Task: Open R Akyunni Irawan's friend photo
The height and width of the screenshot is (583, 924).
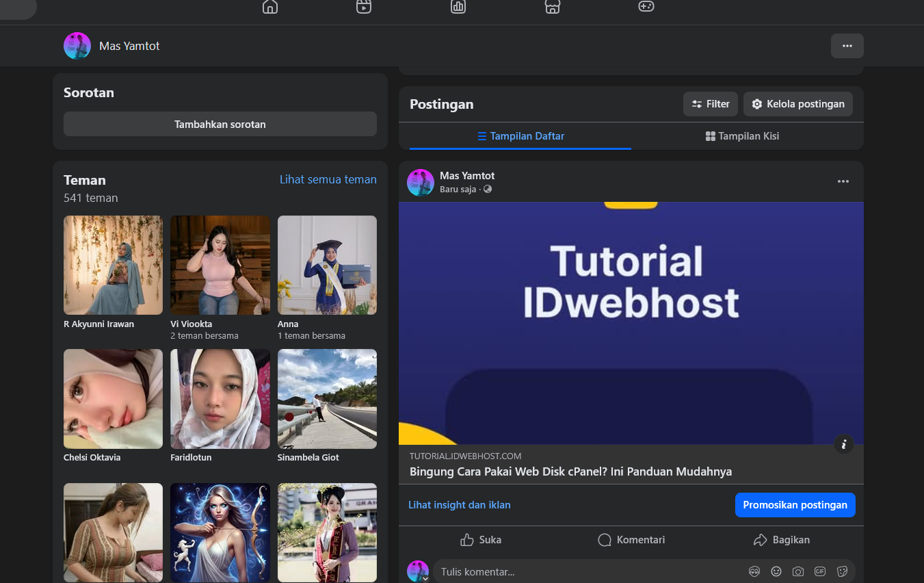Action: click(114, 265)
